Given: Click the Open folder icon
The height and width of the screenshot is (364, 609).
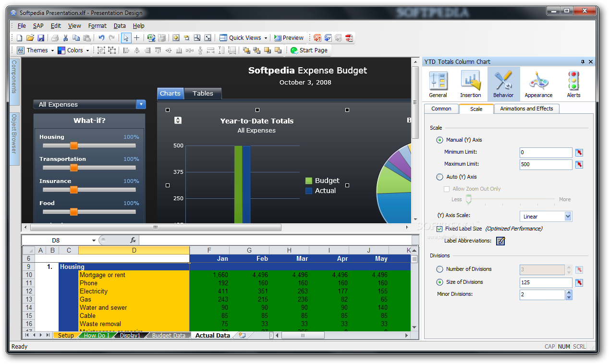Looking at the screenshot, I should [30, 38].
